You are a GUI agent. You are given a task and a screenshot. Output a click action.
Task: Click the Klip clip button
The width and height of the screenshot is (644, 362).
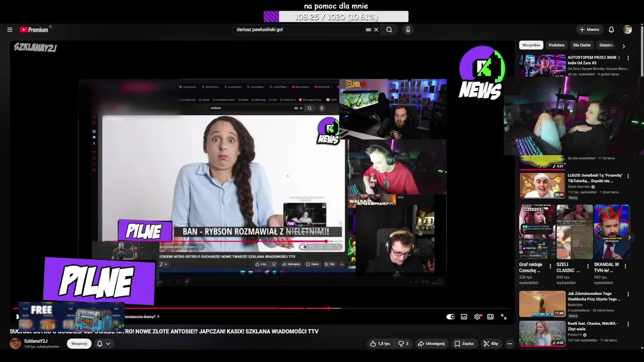click(491, 343)
